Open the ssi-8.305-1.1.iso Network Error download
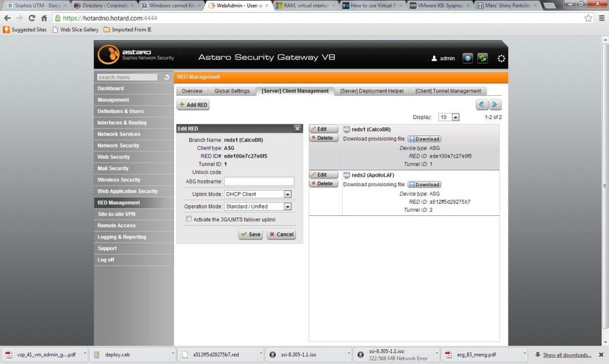This screenshot has height=364, width=609. 394,354
